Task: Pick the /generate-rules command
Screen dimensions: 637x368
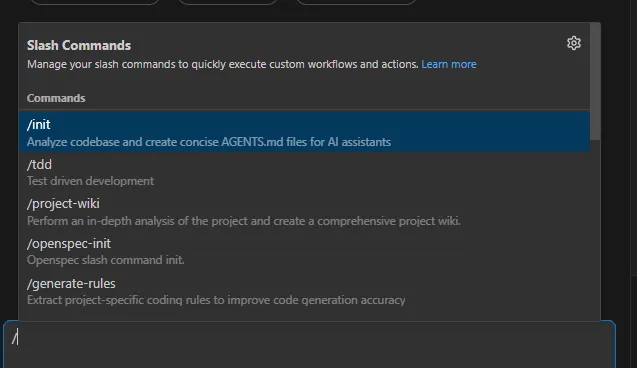Action: pyautogui.click(x=304, y=291)
